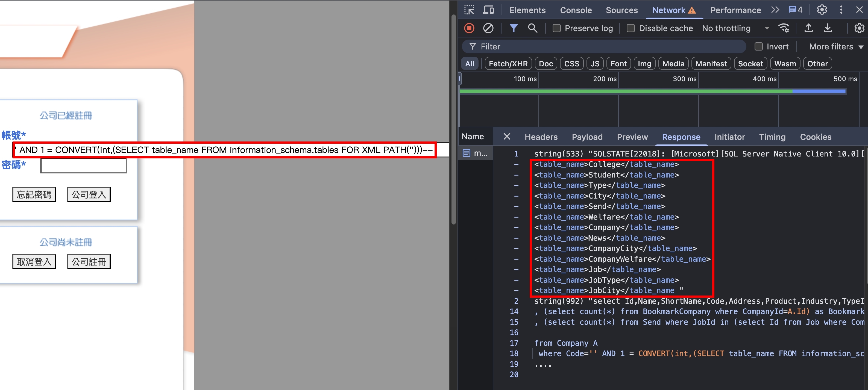Select the Response tab of the request

pos(681,137)
